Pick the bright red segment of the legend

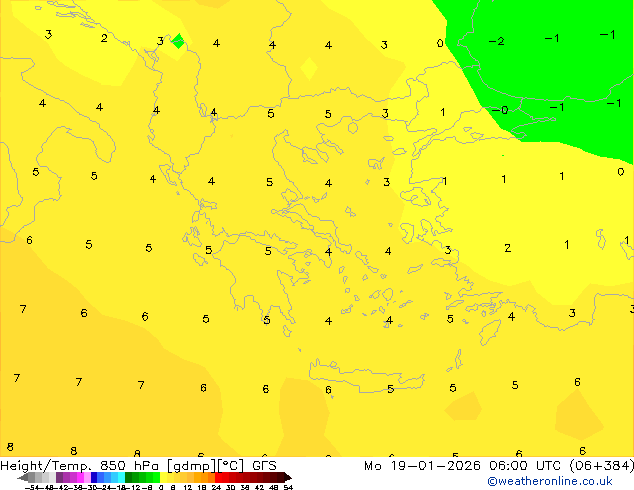(x=228, y=477)
